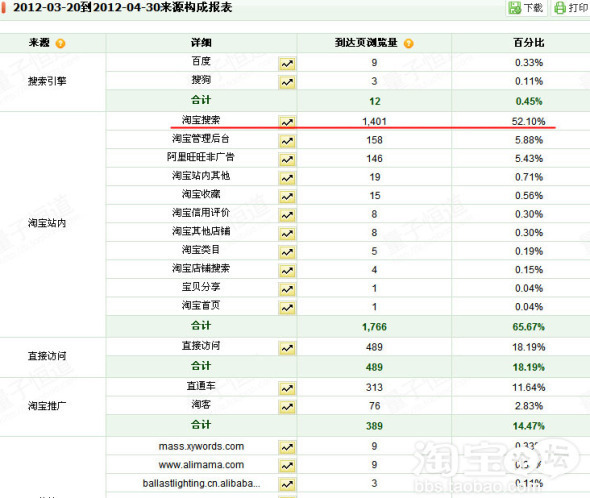Click trend icon for 阿里旺旺非广告
The width and height of the screenshot is (590, 498).
click(x=287, y=159)
